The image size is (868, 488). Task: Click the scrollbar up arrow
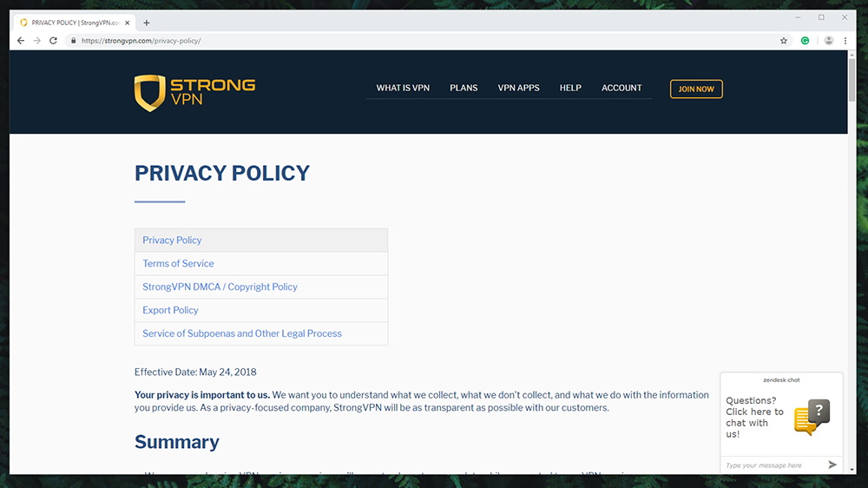point(852,55)
